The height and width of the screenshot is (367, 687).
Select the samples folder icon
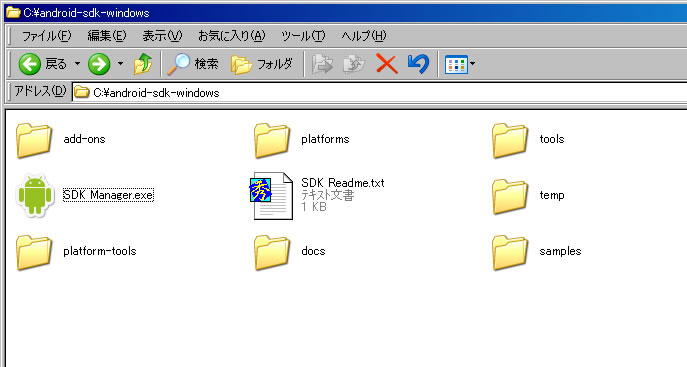coord(510,252)
